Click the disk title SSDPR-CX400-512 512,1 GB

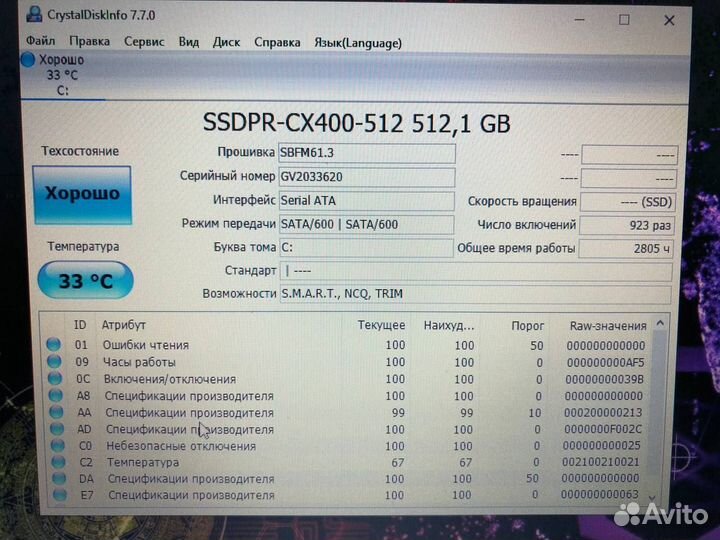pyautogui.click(x=357, y=123)
